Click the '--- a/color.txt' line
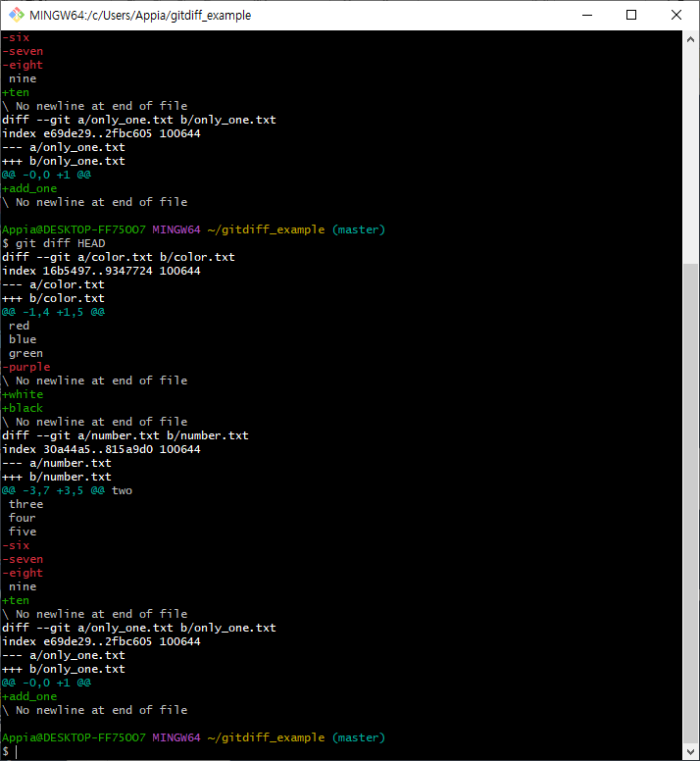700x761 pixels. coord(53,284)
